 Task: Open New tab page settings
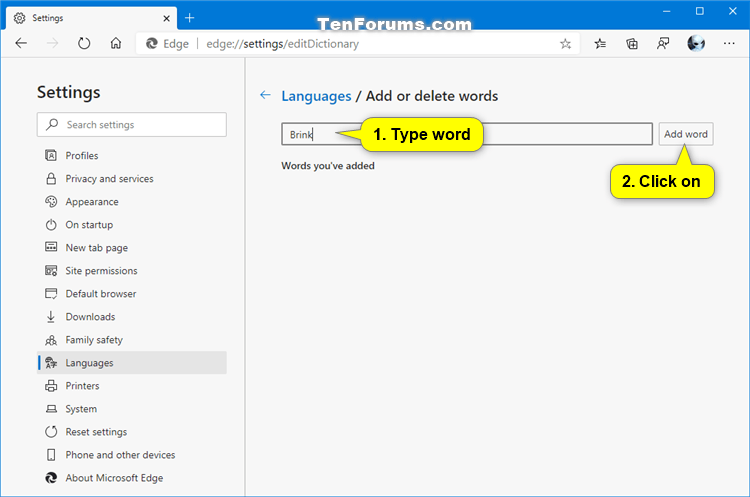pos(131,247)
